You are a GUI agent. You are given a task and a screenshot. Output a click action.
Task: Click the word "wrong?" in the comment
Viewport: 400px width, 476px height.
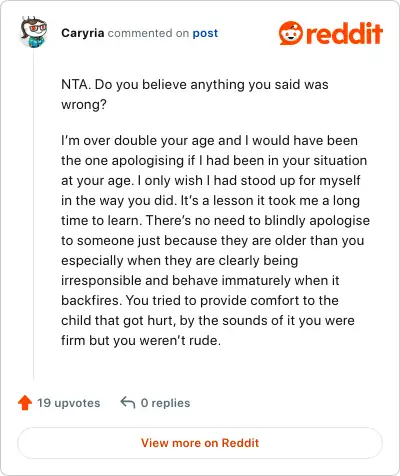(x=84, y=105)
